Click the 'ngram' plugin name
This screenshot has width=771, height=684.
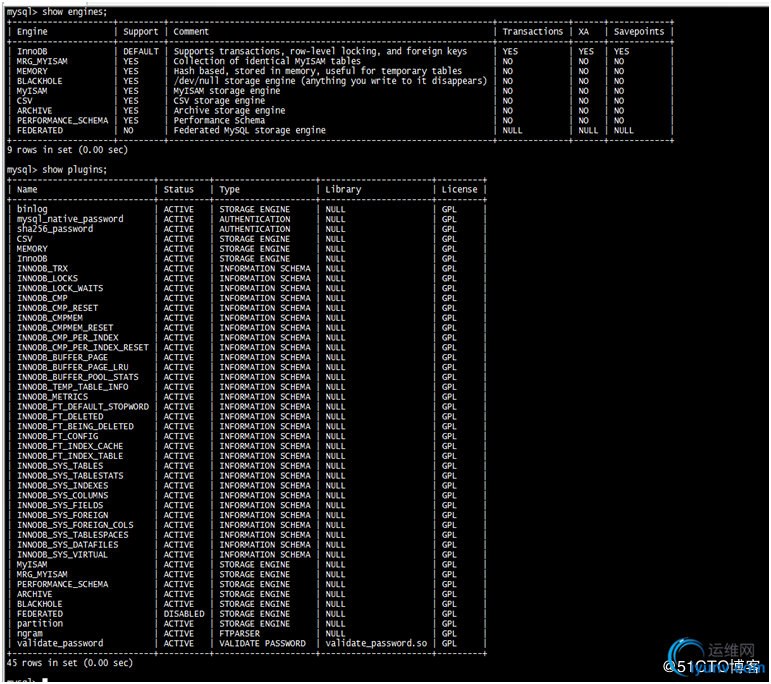[30, 634]
